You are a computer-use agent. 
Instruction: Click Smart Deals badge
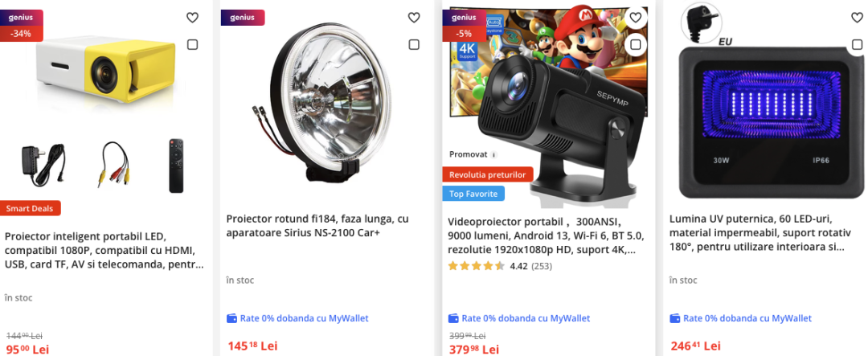click(31, 209)
